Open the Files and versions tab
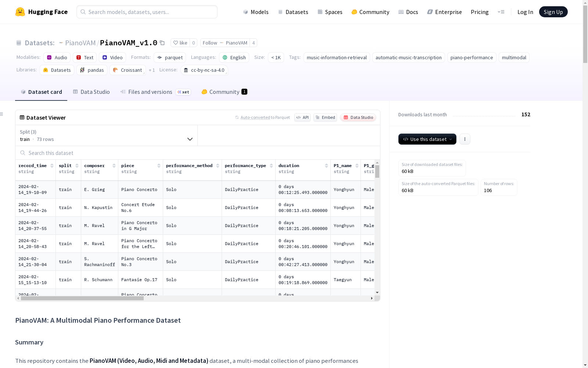This screenshot has height=368, width=588. [x=155, y=92]
